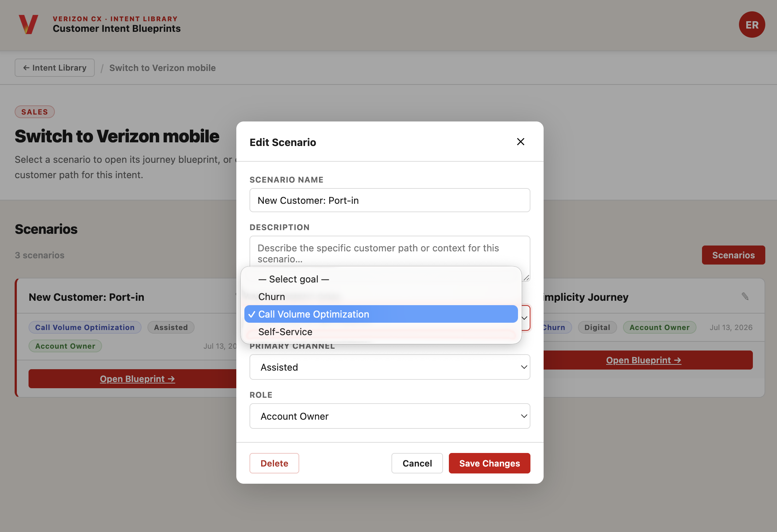
Task: Save Changes to the scenario
Action: pyautogui.click(x=489, y=463)
